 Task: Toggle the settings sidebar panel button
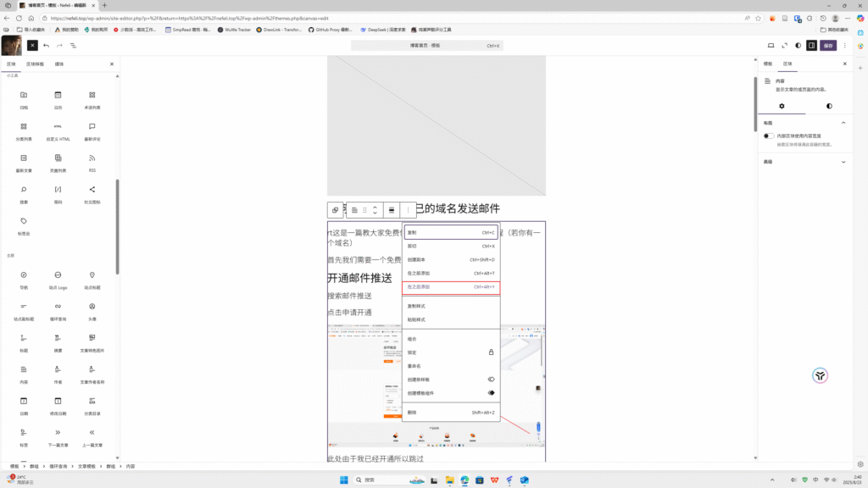[x=811, y=46]
